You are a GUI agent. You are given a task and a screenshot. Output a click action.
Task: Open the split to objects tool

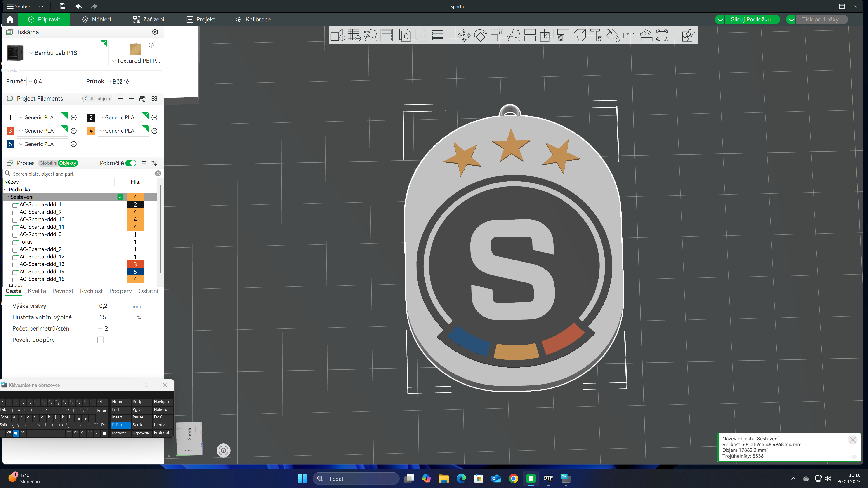(405, 35)
